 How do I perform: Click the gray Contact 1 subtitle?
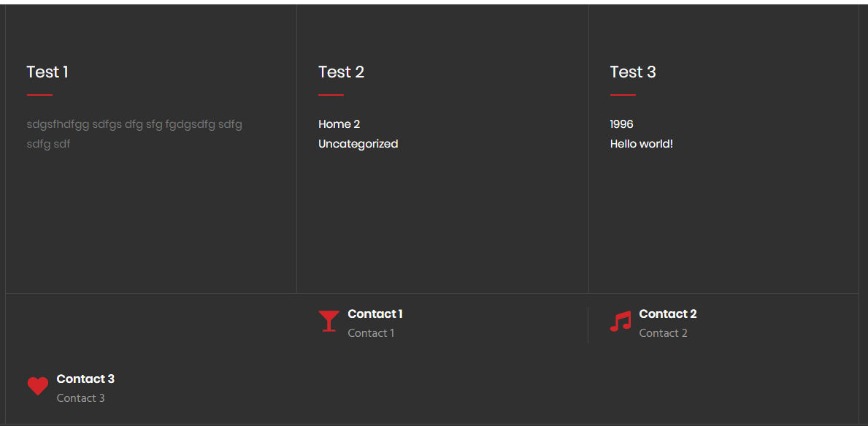click(371, 333)
